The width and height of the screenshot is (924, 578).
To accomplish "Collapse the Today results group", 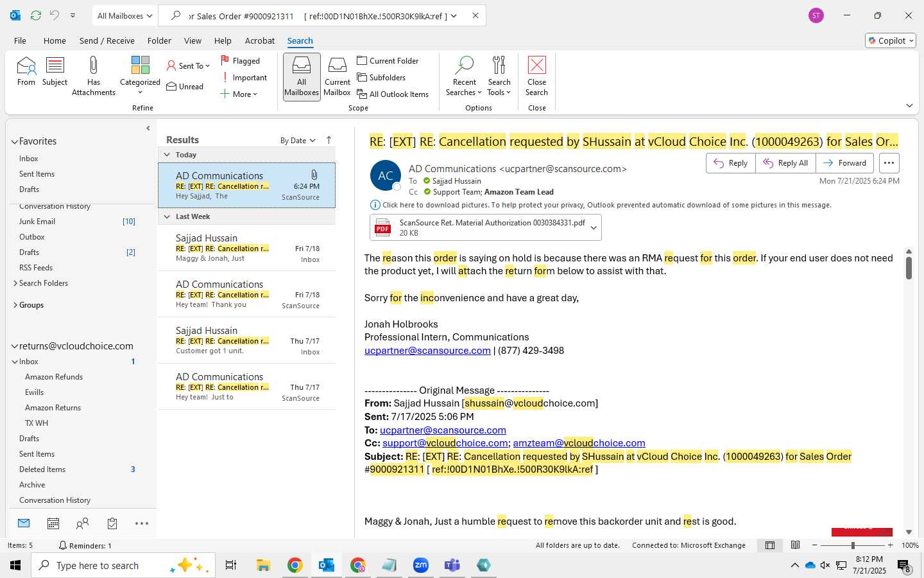I will 167,155.
